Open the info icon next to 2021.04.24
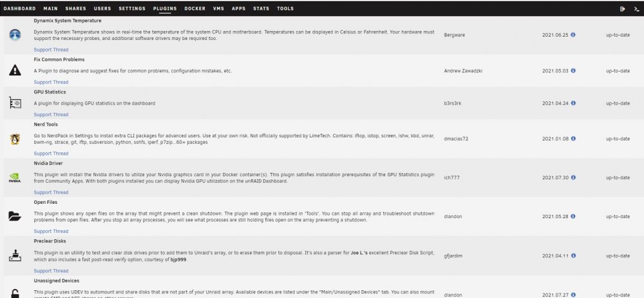Image resolution: width=644 pixels, height=298 pixels. point(573,103)
